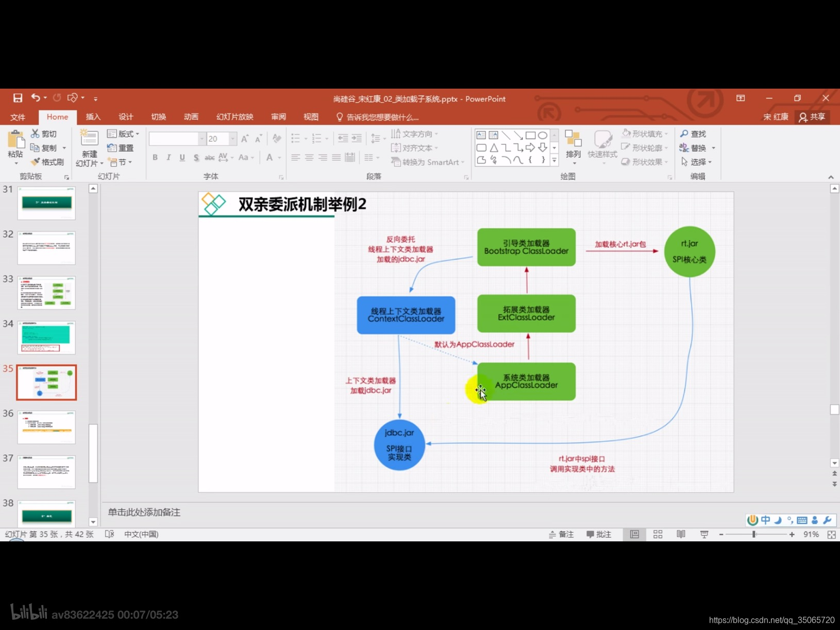Toggle underline formatting
The image size is (840, 630).
pyautogui.click(x=182, y=157)
